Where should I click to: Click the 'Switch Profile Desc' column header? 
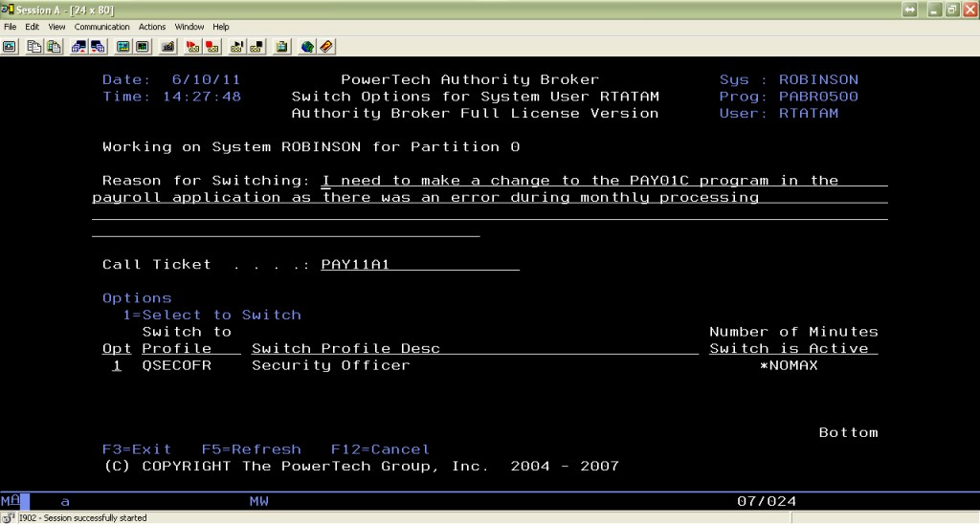point(345,349)
